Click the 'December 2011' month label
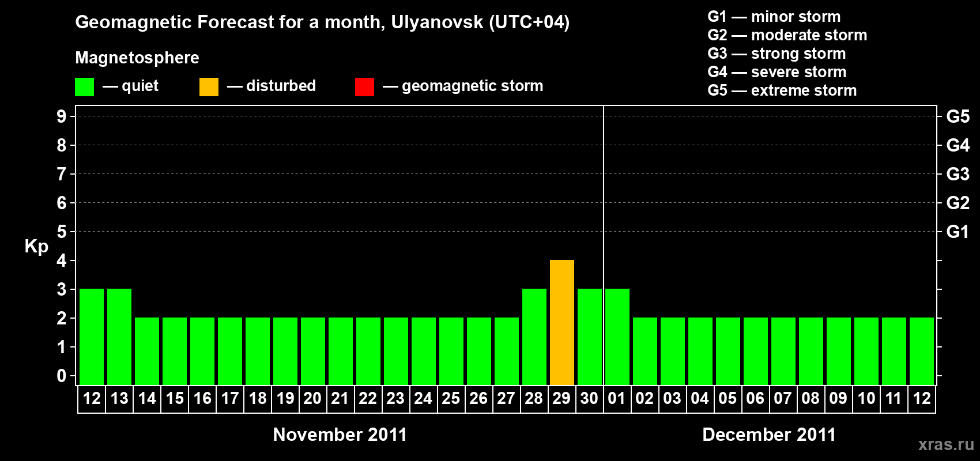 (769, 434)
